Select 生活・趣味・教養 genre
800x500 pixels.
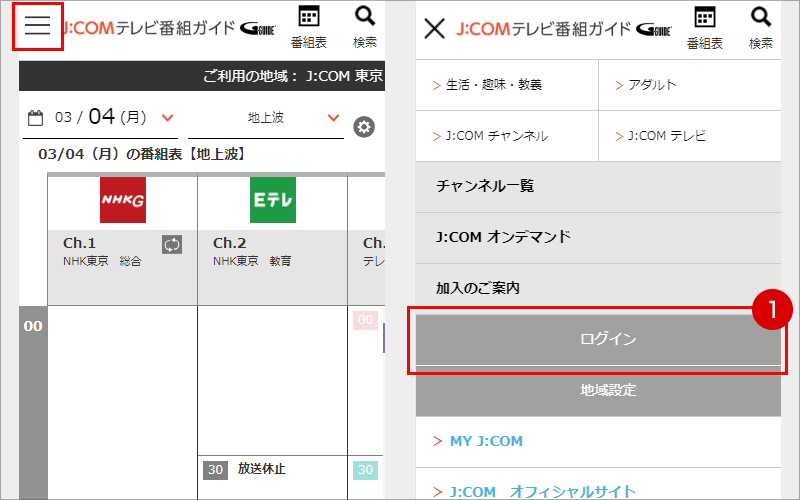point(507,85)
